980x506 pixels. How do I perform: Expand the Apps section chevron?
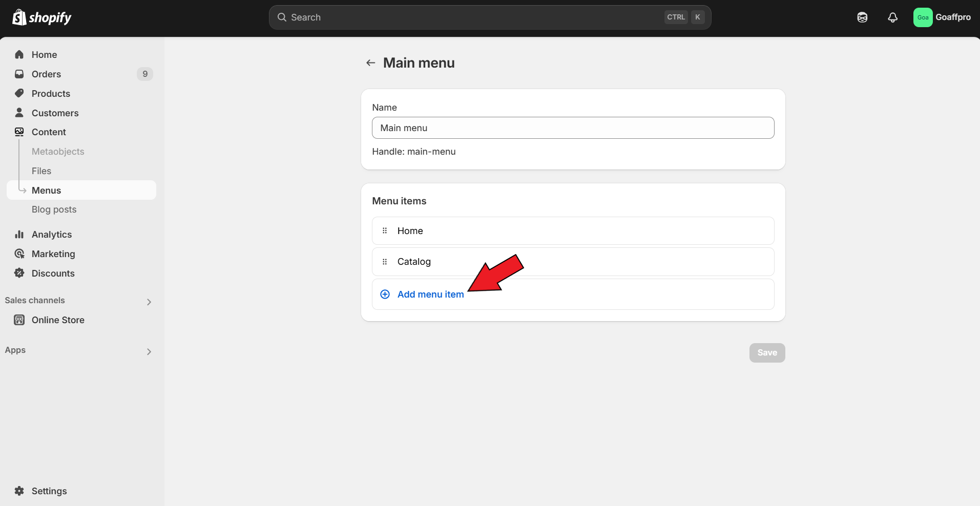click(149, 351)
